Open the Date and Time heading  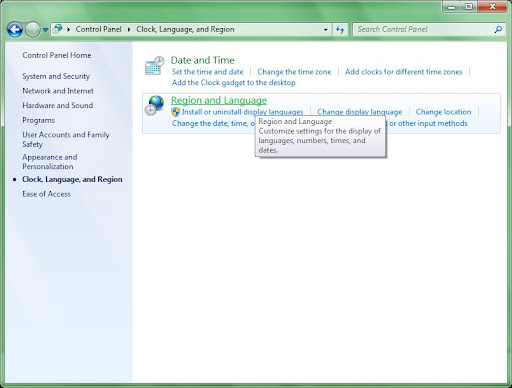tap(202, 60)
